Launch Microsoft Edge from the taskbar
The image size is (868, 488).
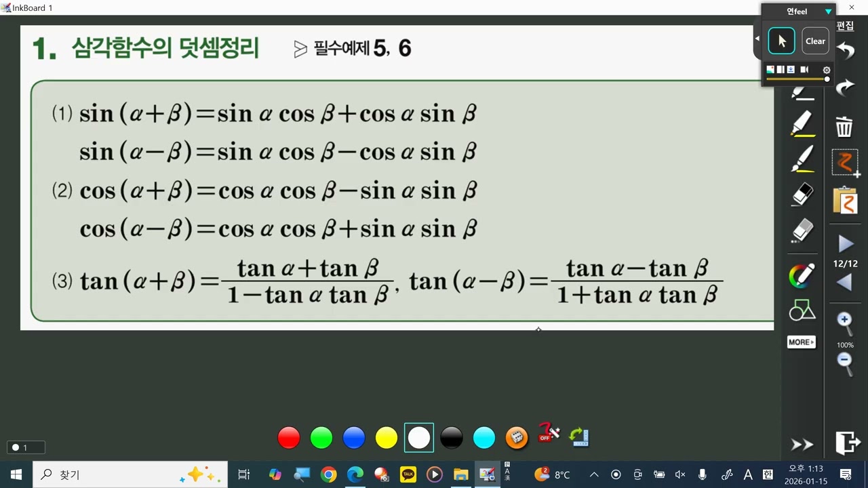[x=355, y=474]
